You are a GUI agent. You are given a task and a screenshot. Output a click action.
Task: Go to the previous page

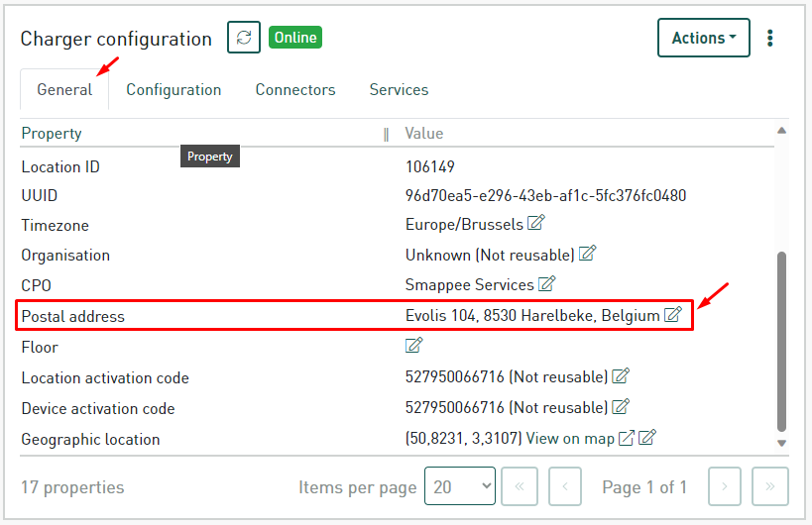pyautogui.click(x=565, y=486)
